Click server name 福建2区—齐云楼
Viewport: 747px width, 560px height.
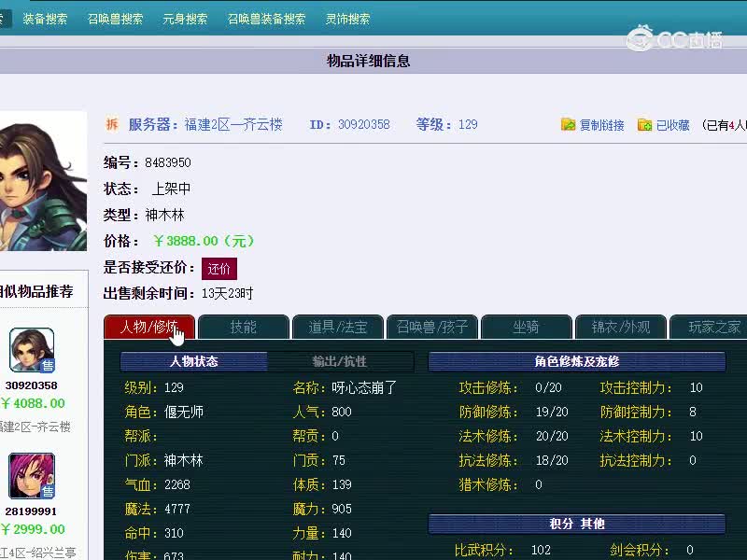[x=233, y=125]
